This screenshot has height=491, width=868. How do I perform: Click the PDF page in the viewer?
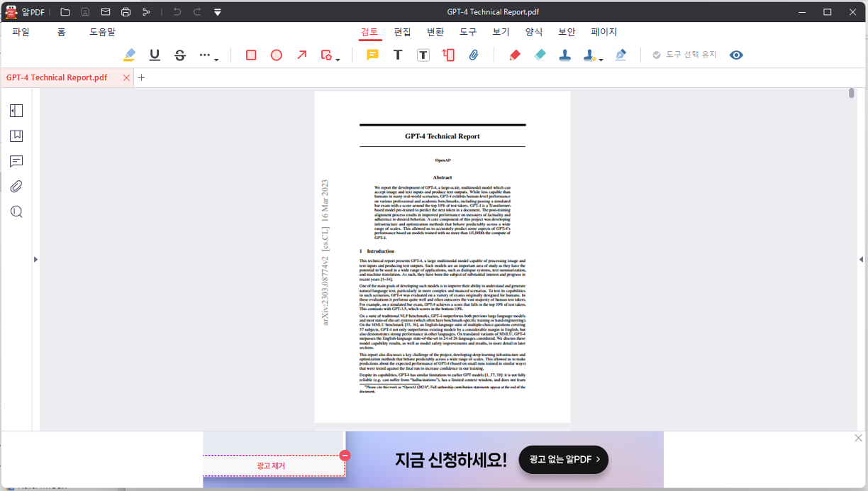(x=443, y=257)
